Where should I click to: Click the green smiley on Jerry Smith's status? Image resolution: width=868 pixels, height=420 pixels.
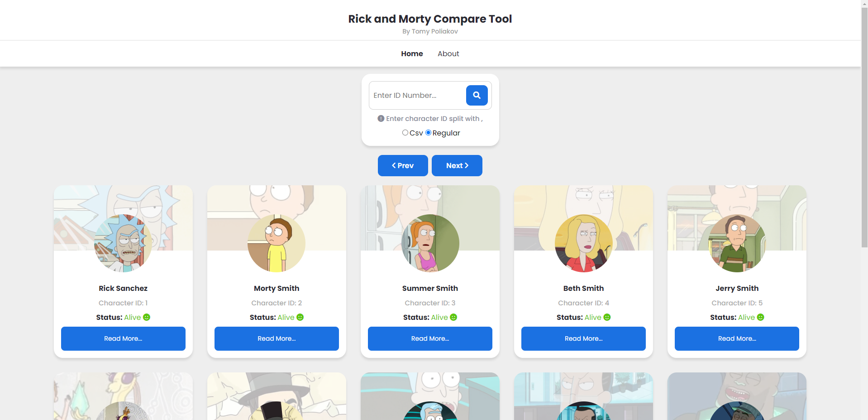(x=760, y=317)
